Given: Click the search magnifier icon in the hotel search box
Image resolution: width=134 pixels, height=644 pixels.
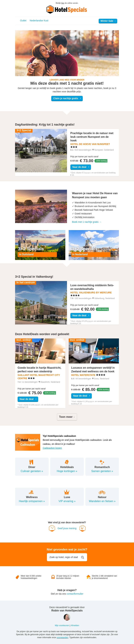Looking at the screenshot, I should pos(83,557).
